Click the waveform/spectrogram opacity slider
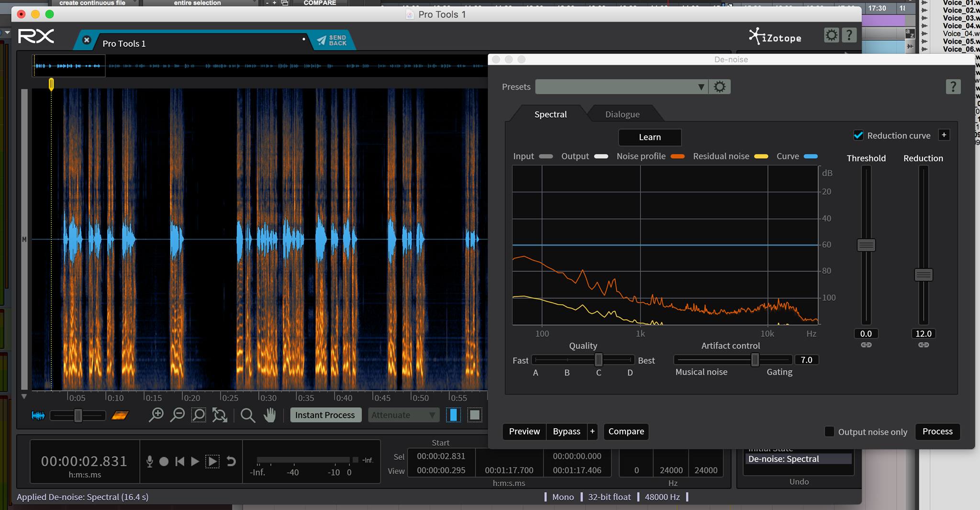 [78, 415]
